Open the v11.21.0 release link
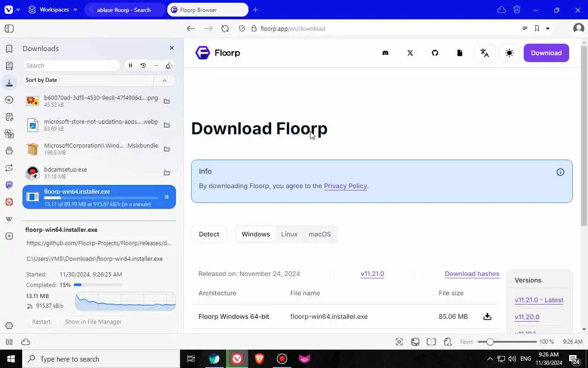 coord(373,274)
